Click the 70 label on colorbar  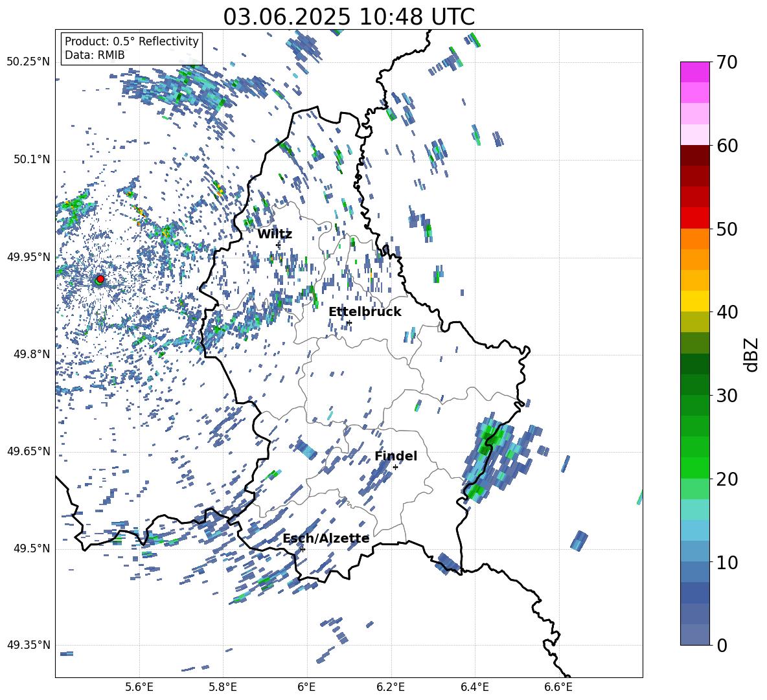pyautogui.click(x=726, y=63)
